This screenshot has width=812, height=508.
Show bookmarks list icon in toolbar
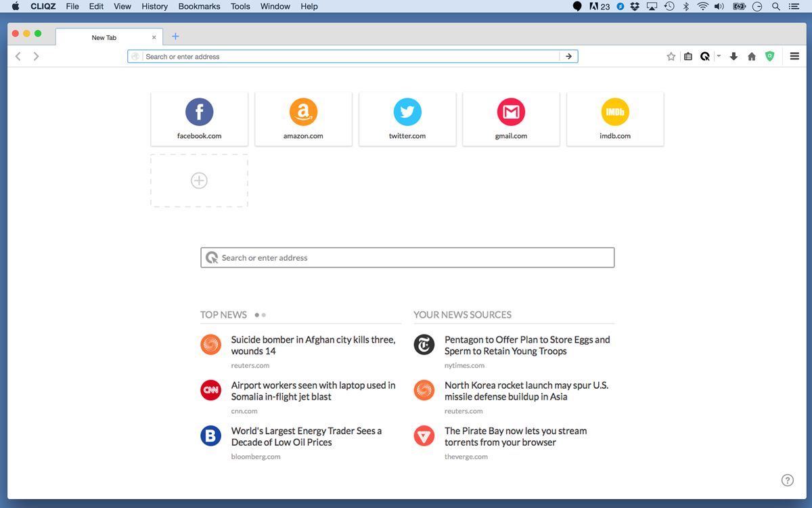pyautogui.click(x=688, y=57)
